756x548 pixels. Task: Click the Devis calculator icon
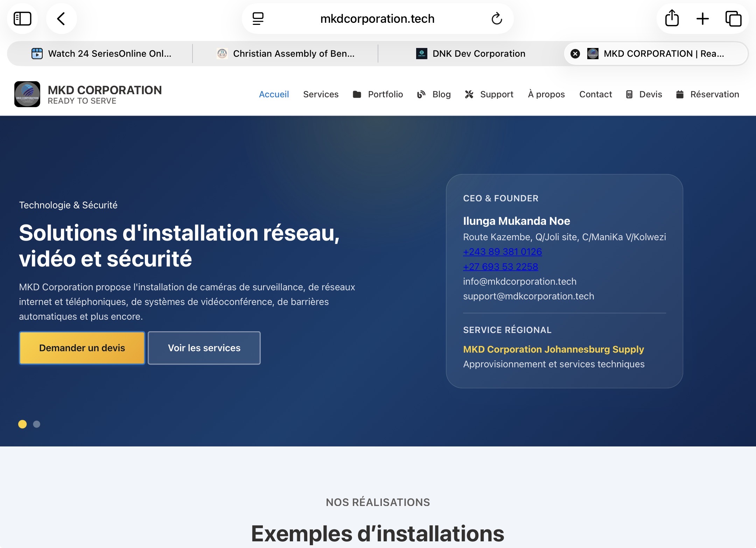(x=629, y=94)
